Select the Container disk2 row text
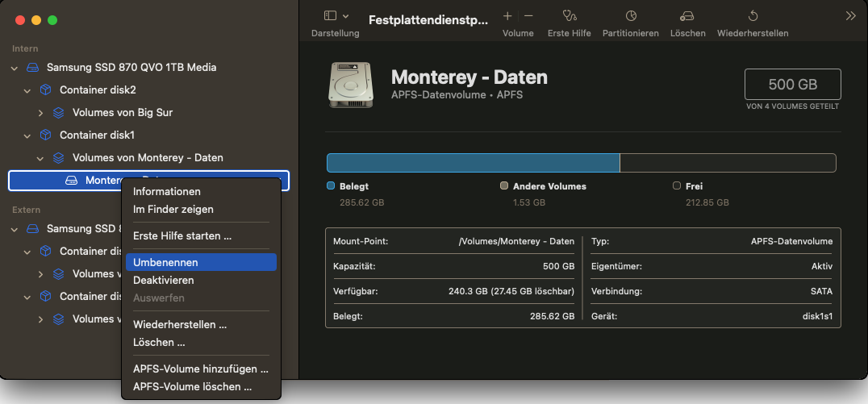 click(x=98, y=90)
